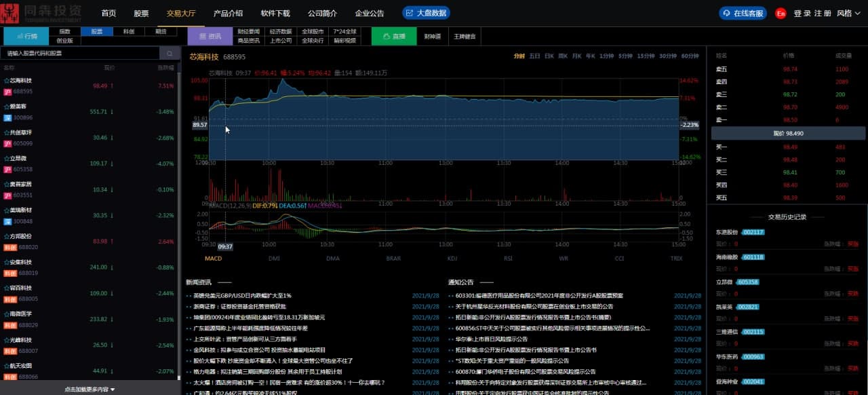Open the 公司简介 page
The height and width of the screenshot is (395, 868).
(322, 13)
